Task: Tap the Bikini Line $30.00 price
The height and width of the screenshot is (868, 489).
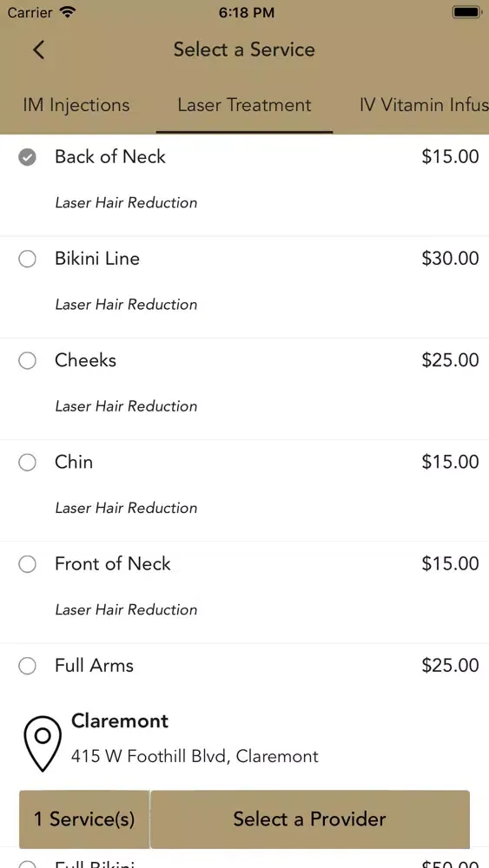Action: click(x=450, y=258)
